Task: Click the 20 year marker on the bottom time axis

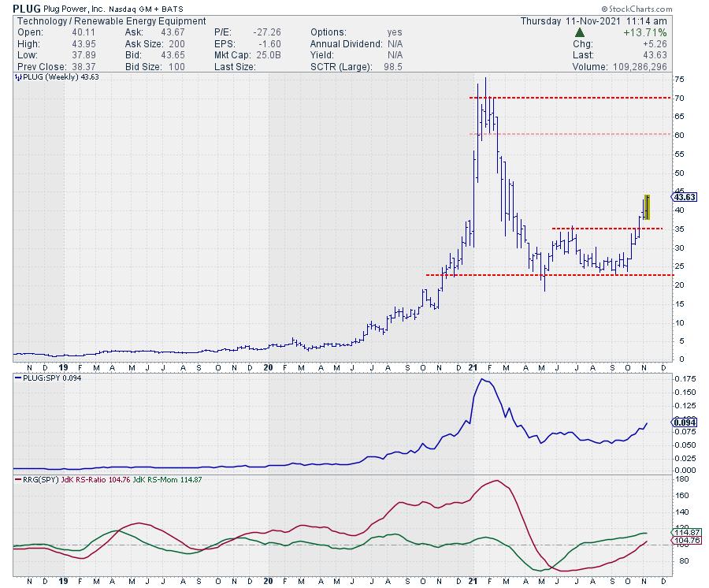Action: point(269,583)
